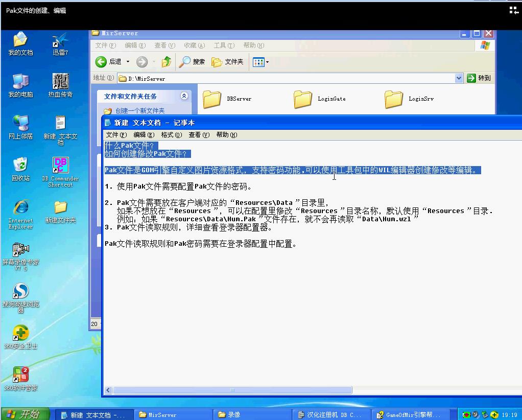Image resolution: width=522 pixels, height=420 pixels.
Task: Go up one folder level in MirServer
Action: point(166,62)
